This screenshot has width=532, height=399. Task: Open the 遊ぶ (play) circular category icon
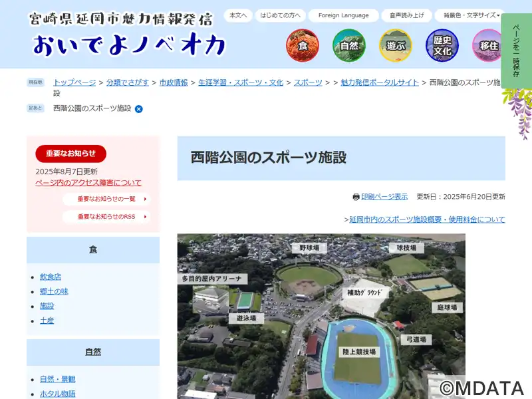click(396, 45)
